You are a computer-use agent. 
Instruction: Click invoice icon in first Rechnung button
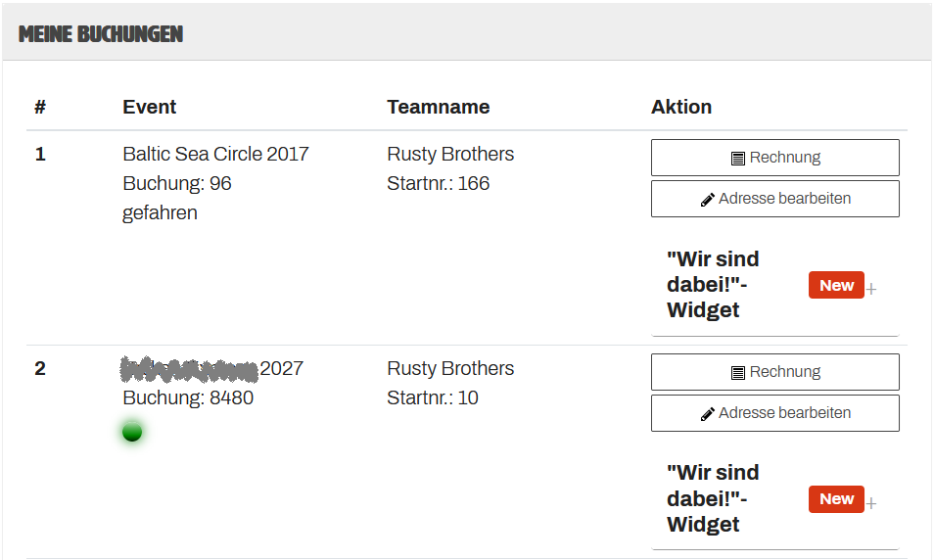tap(737, 159)
